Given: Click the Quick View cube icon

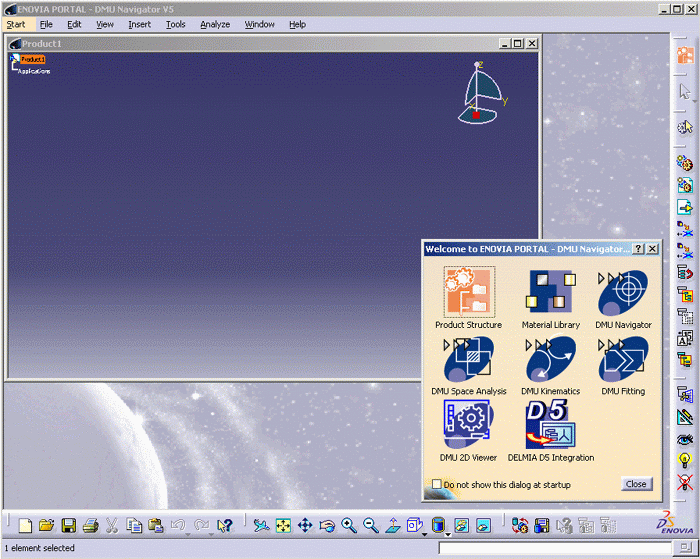Looking at the screenshot, I should (414, 525).
